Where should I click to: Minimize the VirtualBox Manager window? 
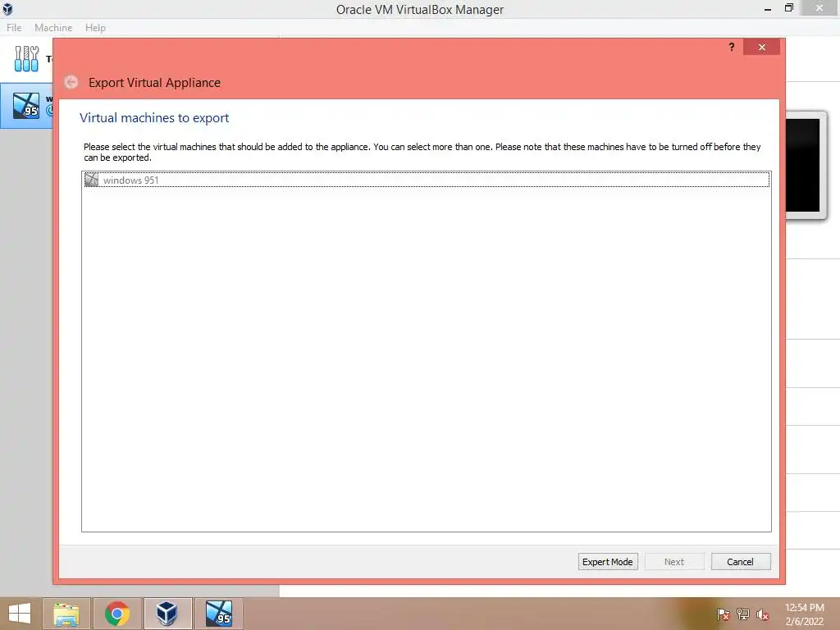768,8
